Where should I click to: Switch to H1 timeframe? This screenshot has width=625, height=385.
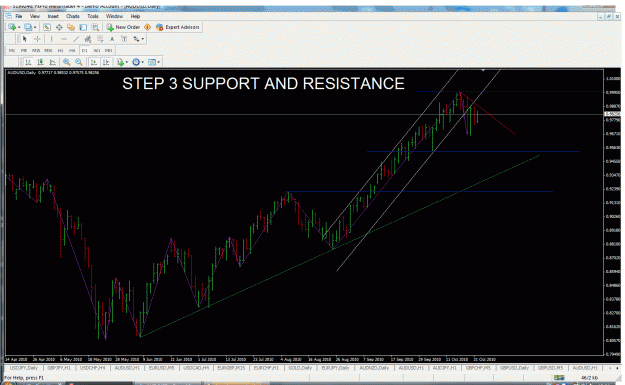point(61,51)
